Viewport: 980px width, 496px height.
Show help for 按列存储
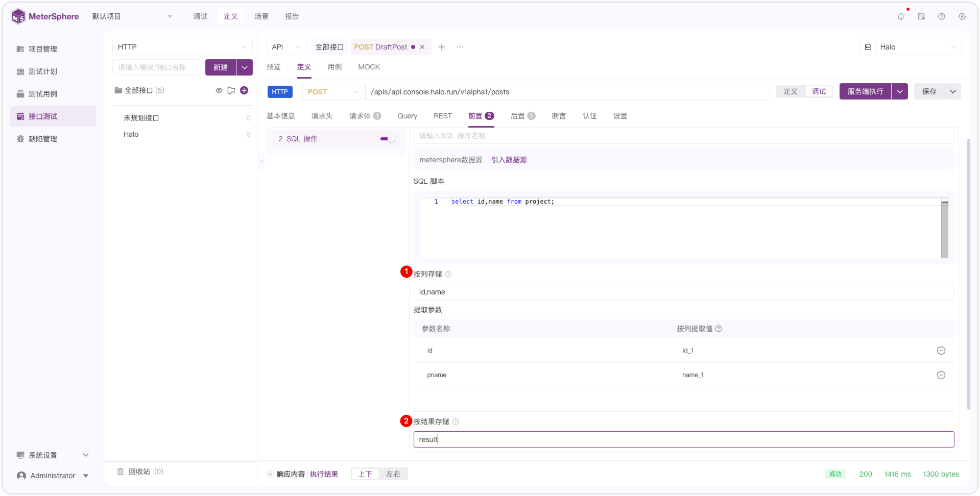[448, 274]
